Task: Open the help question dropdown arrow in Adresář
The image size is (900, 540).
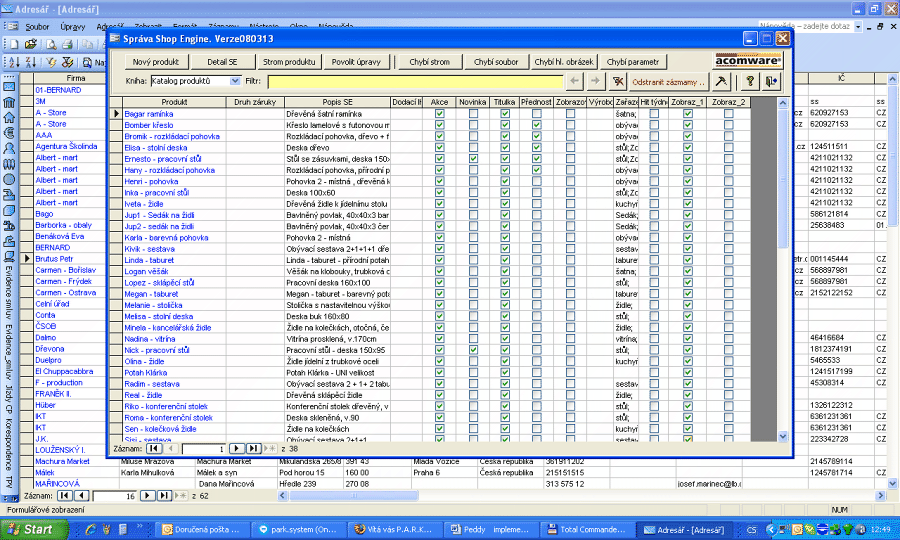Action: coord(858,26)
